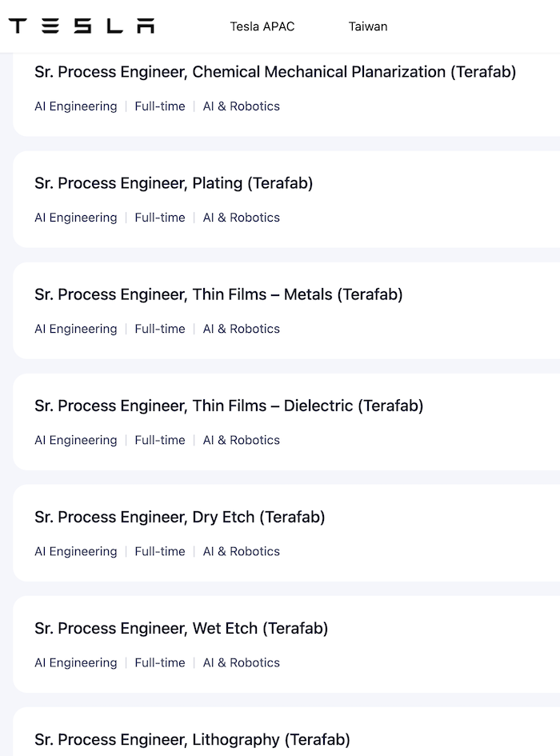Click Full-time tag under Wet Etch job

click(x=160, y=662)
